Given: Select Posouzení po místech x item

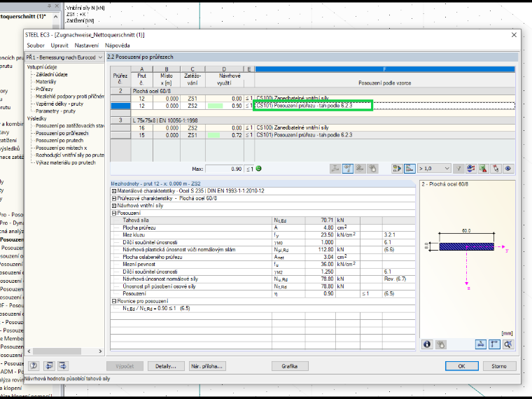Looking at the screenshot, I should 61,148.
